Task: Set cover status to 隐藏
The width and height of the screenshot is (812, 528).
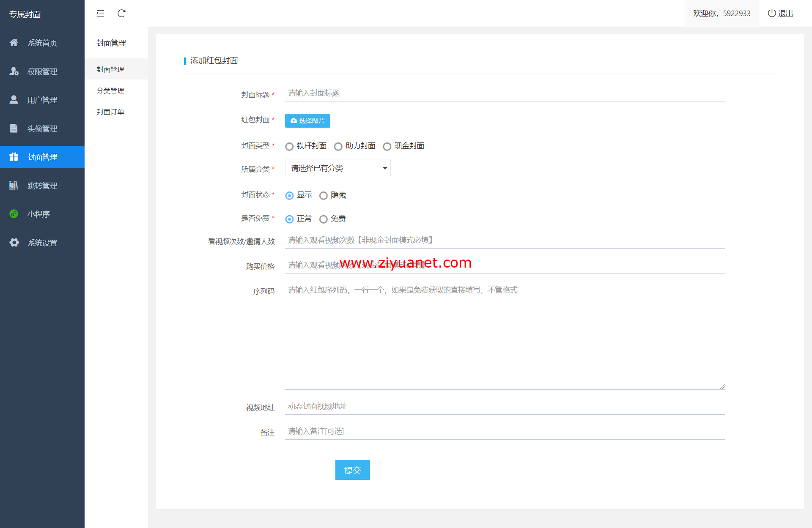Action: [324, 195]
